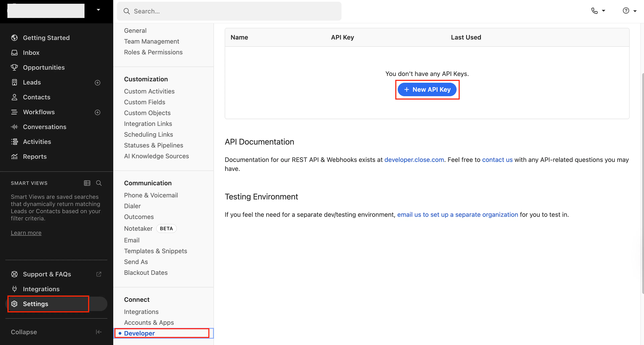Image resolution: width=644 pixels, height=345 pixels.
Task: Collapse the left sidebar
Action: (56, 332)
